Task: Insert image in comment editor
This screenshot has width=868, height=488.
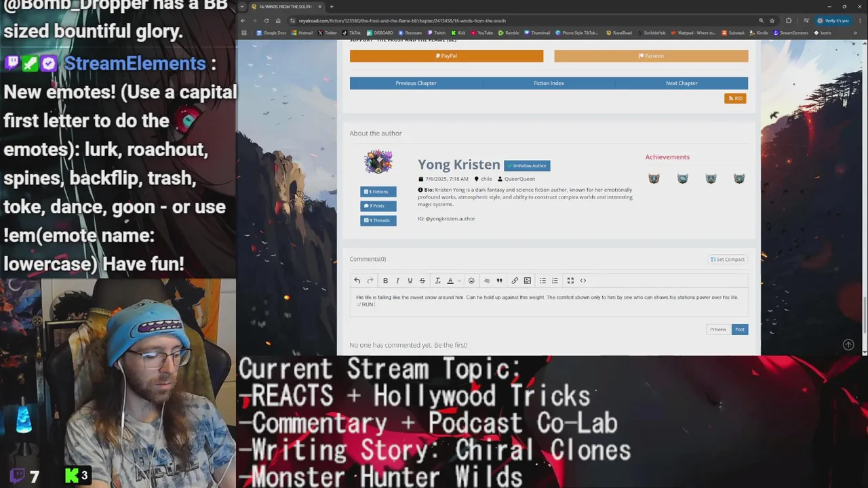Action: (x=527, y=281)
